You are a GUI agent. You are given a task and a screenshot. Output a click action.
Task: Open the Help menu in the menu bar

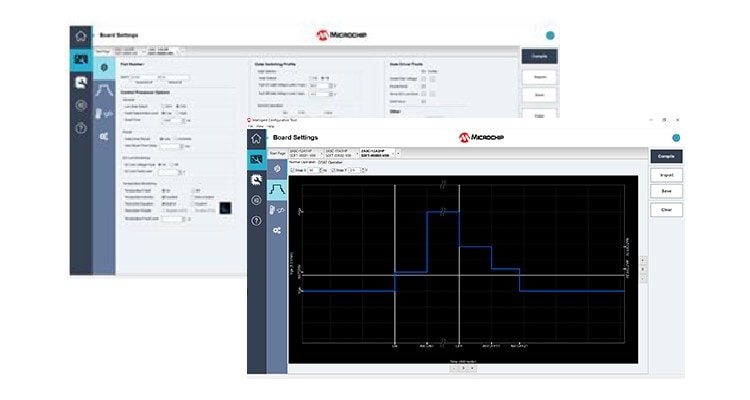270,126
